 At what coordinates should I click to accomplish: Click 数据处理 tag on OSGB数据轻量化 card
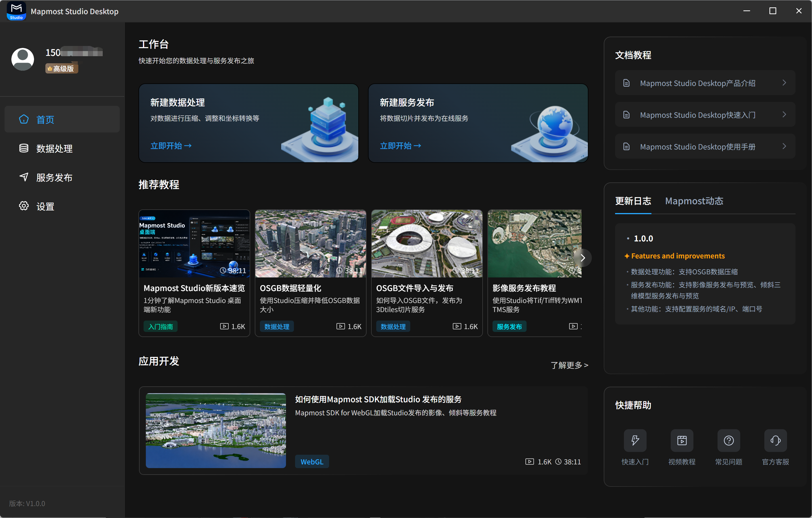277,327
